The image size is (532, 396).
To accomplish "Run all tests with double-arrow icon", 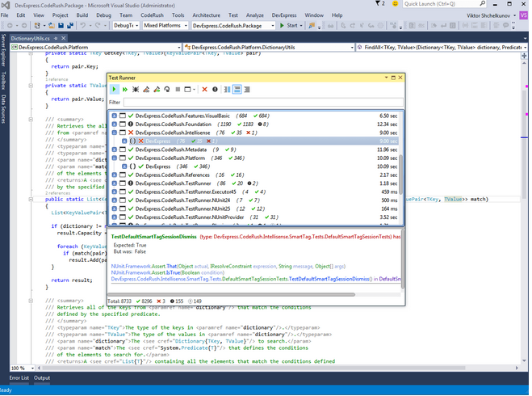I will click(x=125, y=90).
